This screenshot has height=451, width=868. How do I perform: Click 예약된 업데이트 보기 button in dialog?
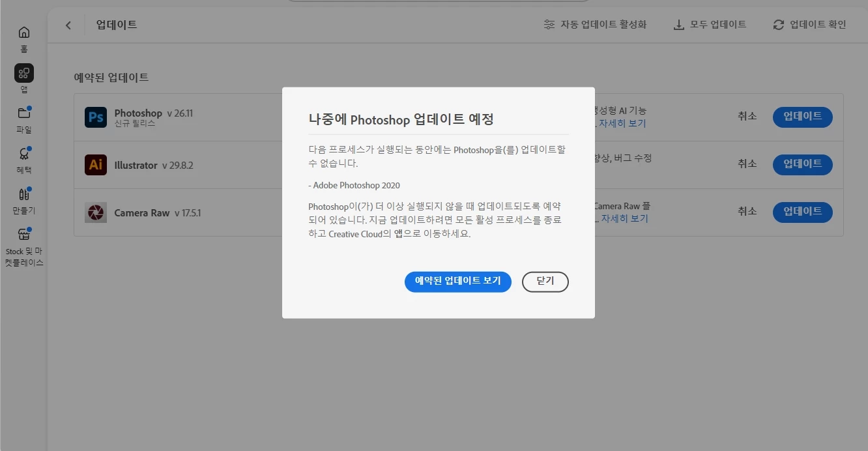pyautogui.click(x=458, y=282)
